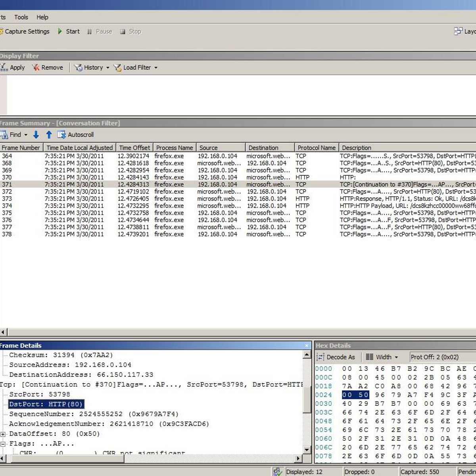Toggle Autoscroll in Frame Summary
This screenshot has width=476, height=476.
click(76, 135)
